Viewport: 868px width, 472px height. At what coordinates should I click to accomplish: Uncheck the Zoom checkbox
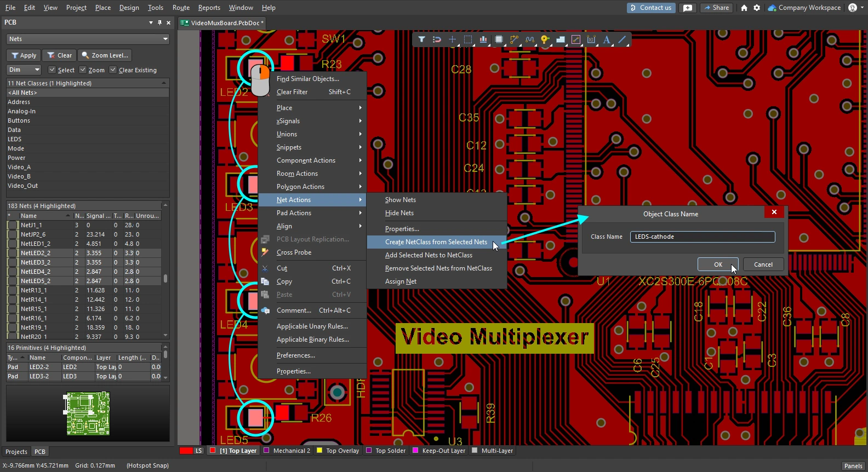(83, 70)
